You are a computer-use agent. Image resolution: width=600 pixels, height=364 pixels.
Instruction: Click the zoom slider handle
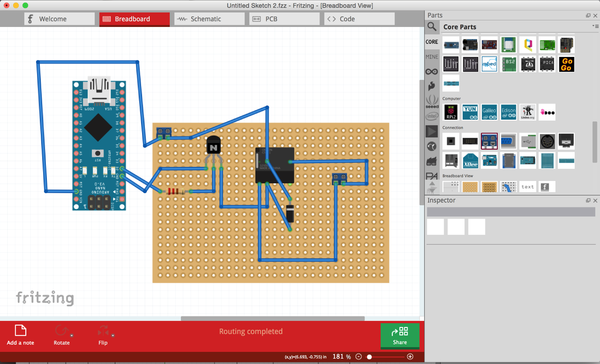pos(370,356)
